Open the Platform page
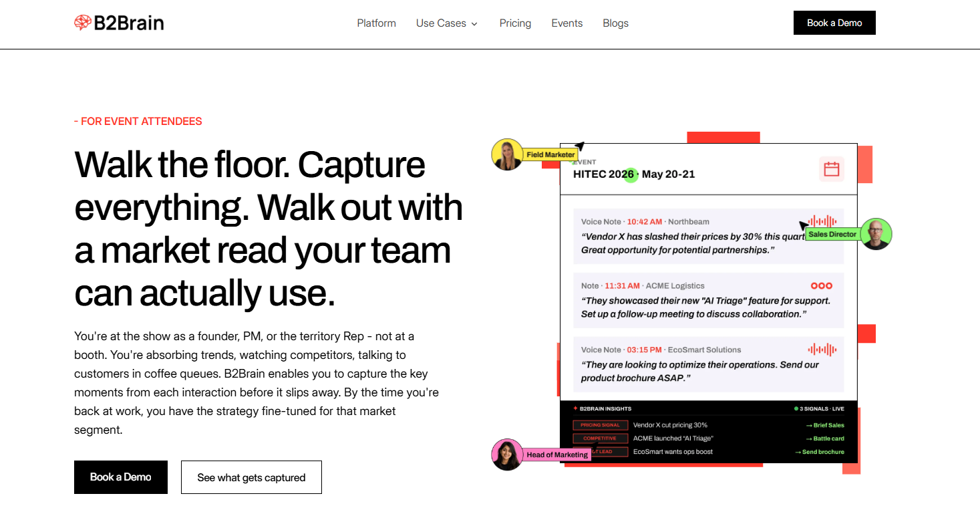Screen dimensions: 980x512 (376, 23)
